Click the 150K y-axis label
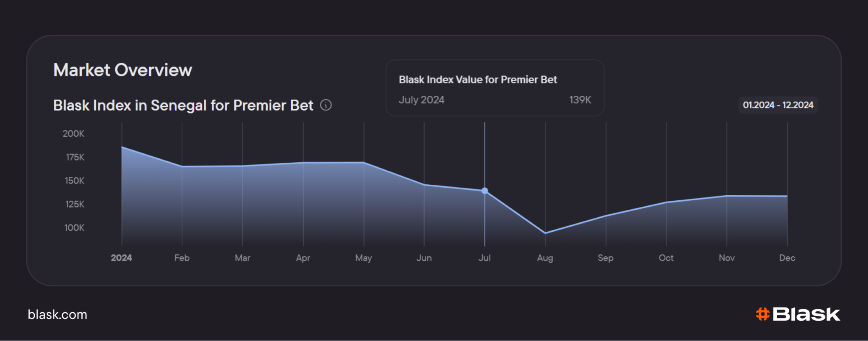The height and width of the screenshot is (341, 868). (75, 180)
